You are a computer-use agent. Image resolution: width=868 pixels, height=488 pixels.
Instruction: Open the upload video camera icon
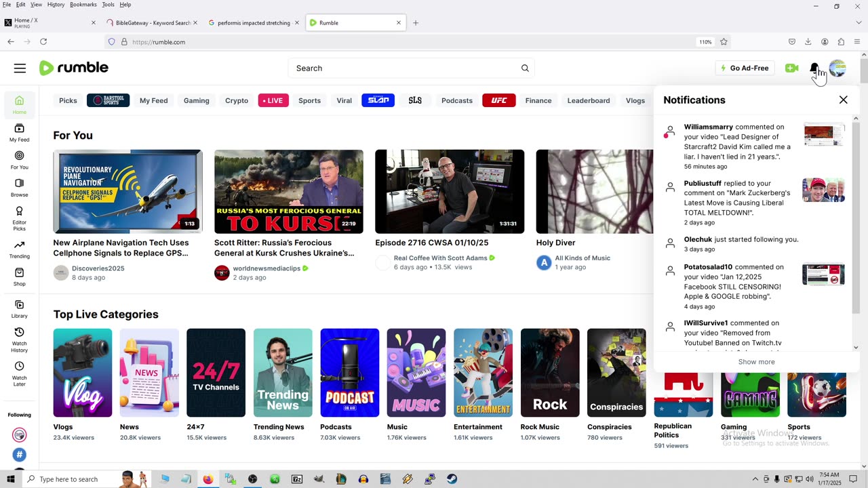tap(791, 68)
